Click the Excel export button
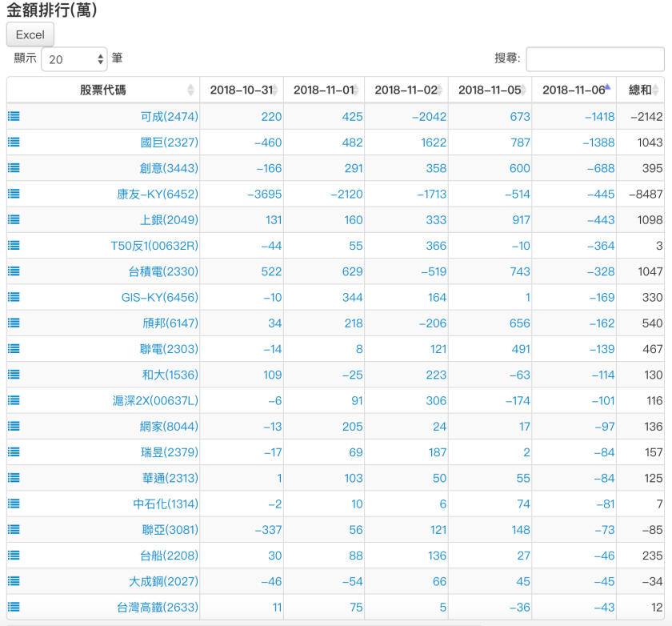The image size is (672, 626). [x=29, y=34]
